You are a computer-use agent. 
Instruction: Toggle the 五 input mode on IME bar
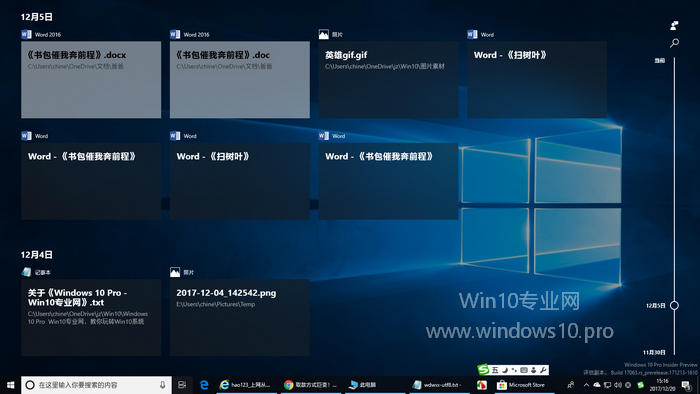[x=495, y=370]
